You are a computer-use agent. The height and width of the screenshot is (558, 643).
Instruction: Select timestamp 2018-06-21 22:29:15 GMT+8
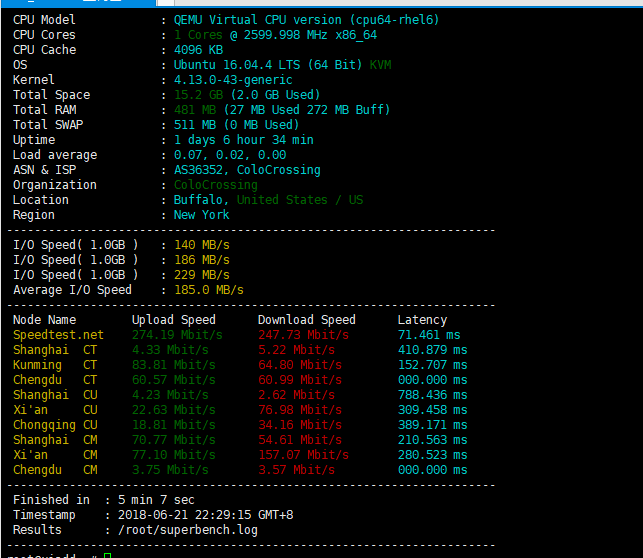point(205,515)
